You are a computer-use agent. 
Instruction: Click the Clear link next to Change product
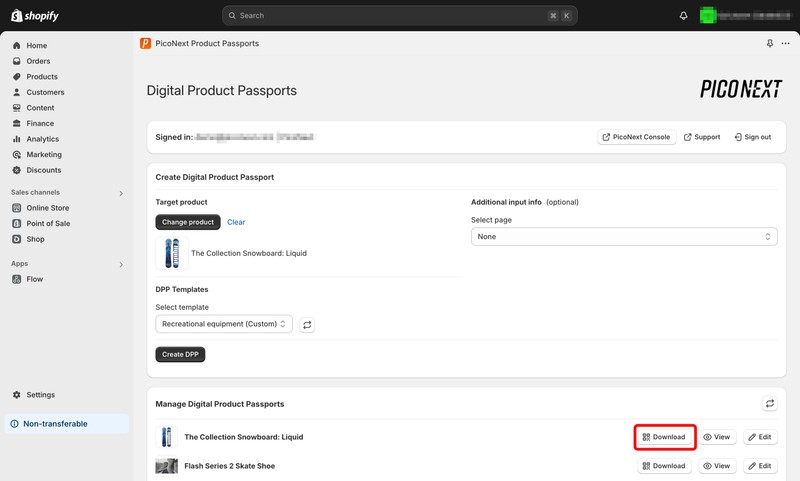coord(236,222)
